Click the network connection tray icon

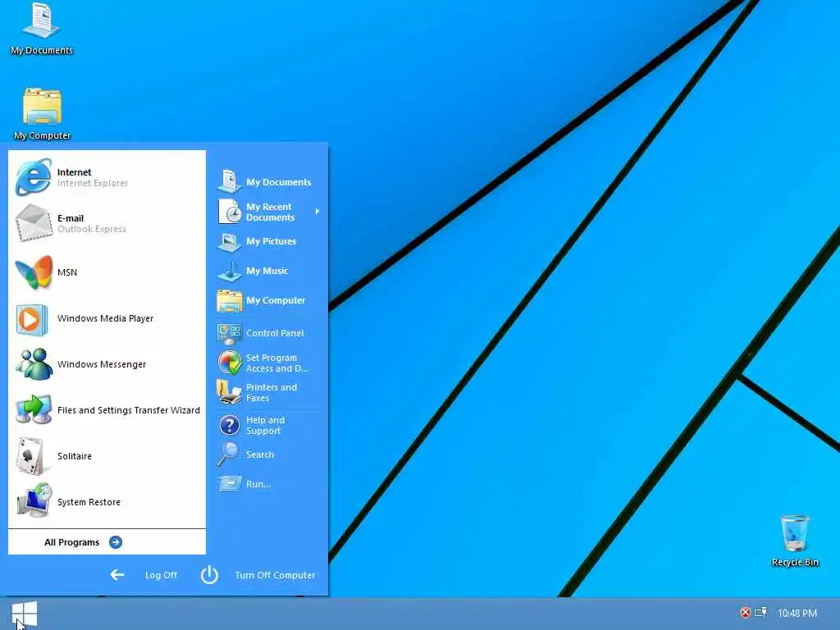pyautogui.click(x=760, y=612)
